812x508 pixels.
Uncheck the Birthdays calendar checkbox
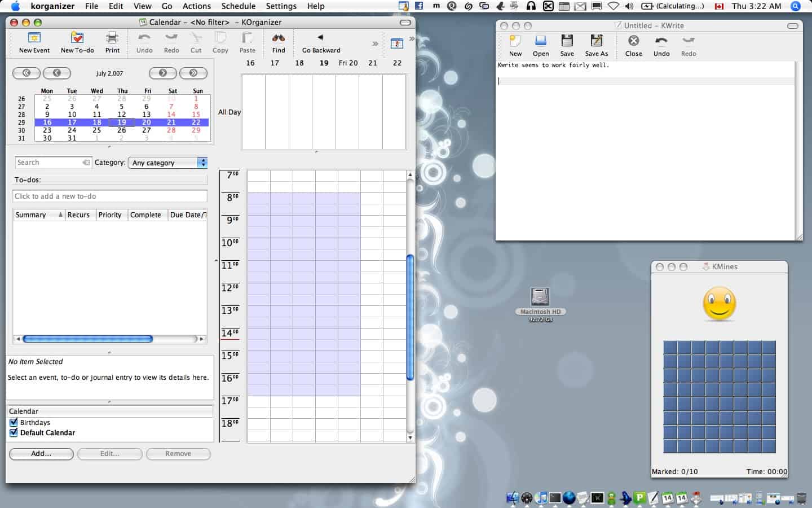pos(14,422)
